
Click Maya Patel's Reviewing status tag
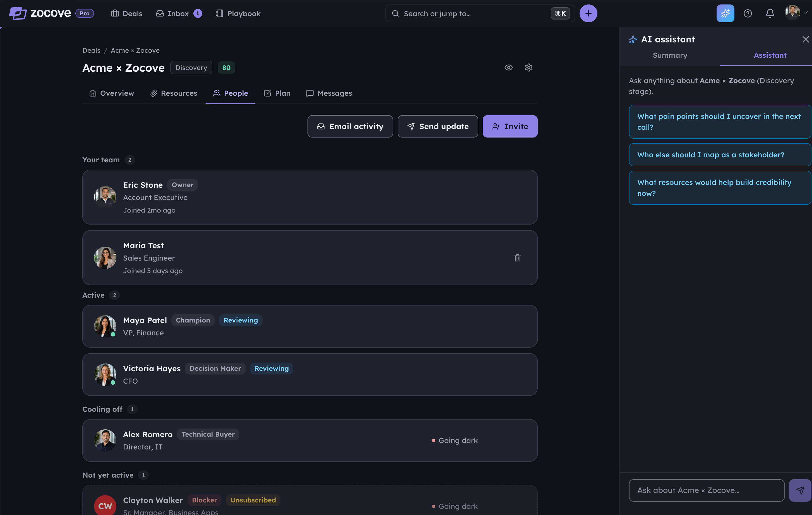[241, 320]
